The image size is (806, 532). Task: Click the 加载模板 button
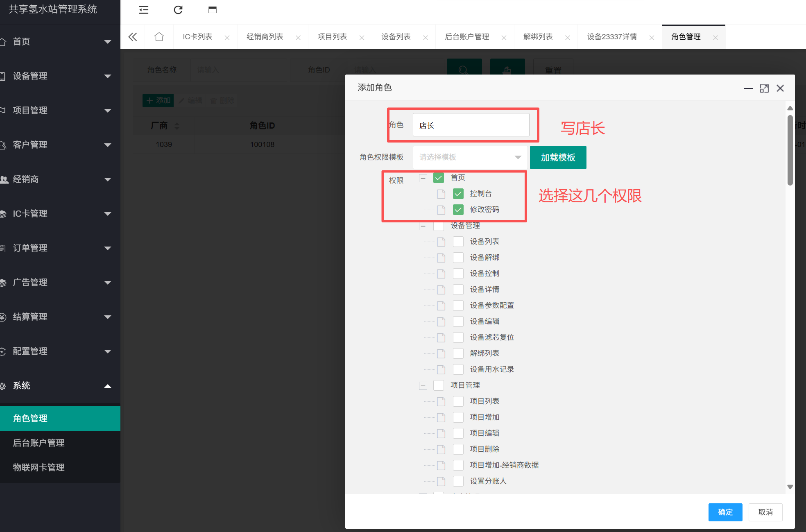click(x=558, y=158)
